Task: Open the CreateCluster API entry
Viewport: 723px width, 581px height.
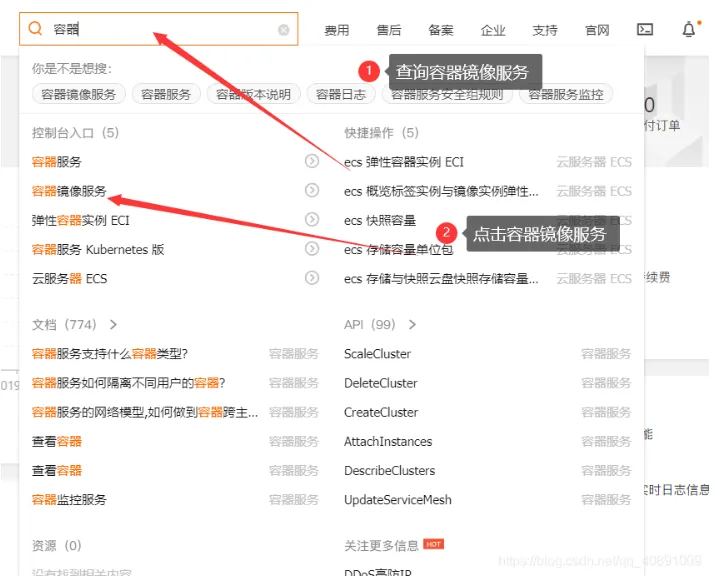Action: [381, 412]
